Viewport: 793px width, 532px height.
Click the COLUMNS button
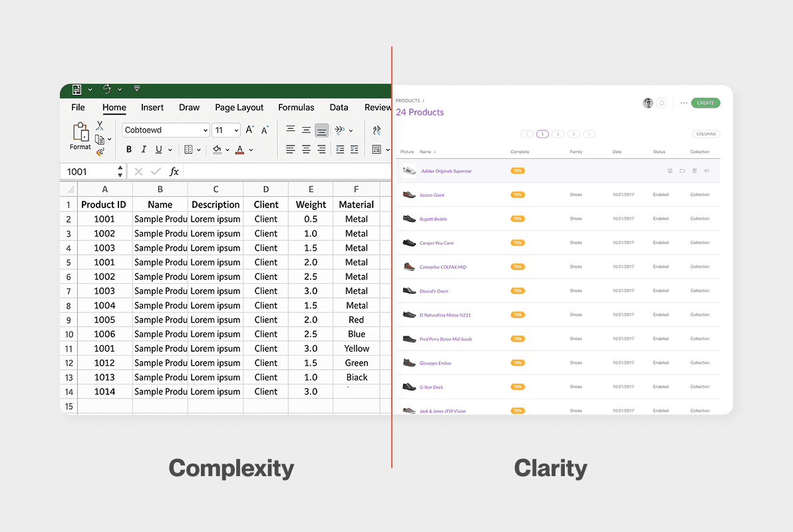click(x=706, y=134)
